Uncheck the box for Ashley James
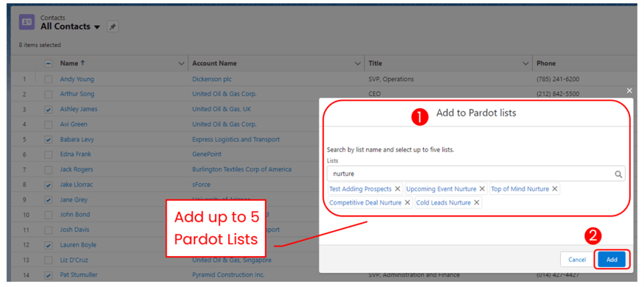The width and height of the screenshot is (644, 287). click(x=48, y=110)
